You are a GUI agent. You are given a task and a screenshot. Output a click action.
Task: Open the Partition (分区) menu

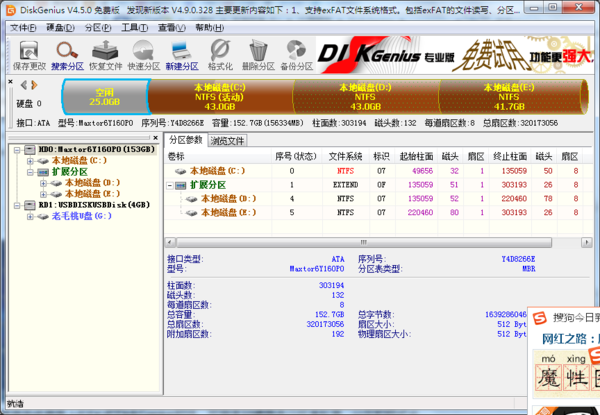click(98, 28)
